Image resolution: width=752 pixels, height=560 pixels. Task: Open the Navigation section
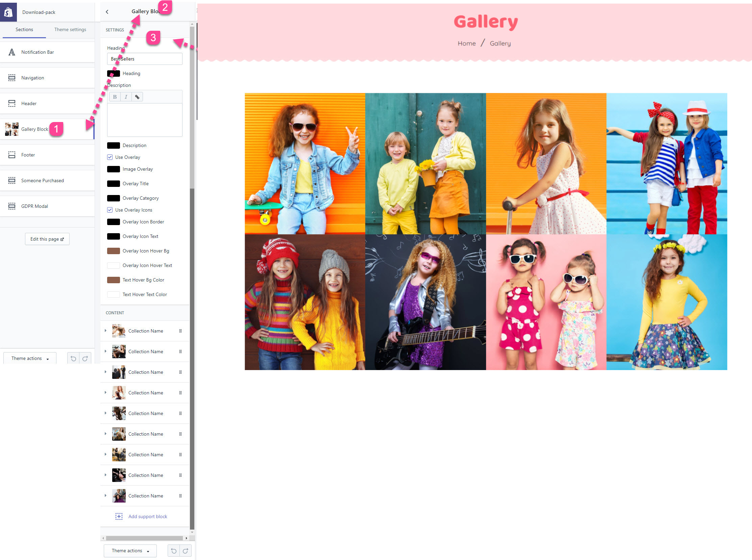click(47, 78)
